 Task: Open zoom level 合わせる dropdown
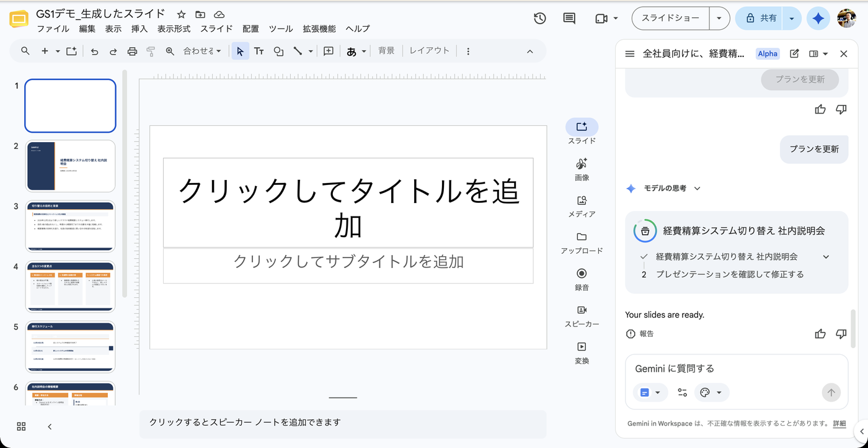point(202,51)
